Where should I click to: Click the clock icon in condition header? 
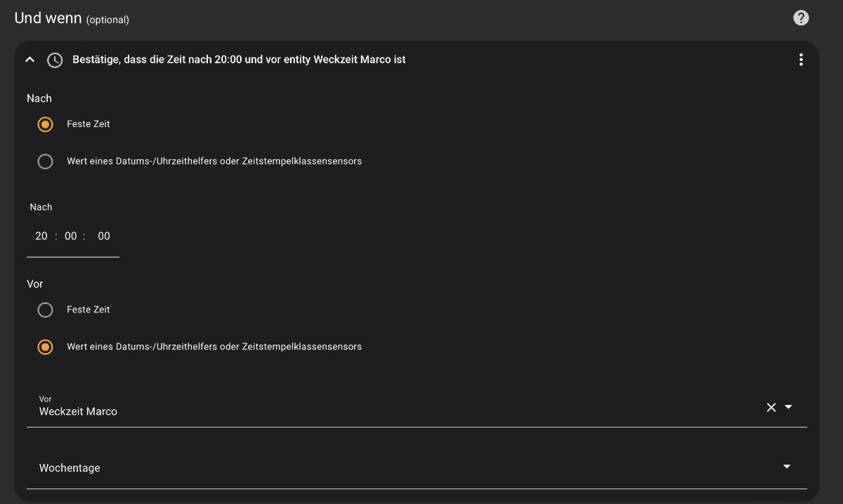[55, 60]
